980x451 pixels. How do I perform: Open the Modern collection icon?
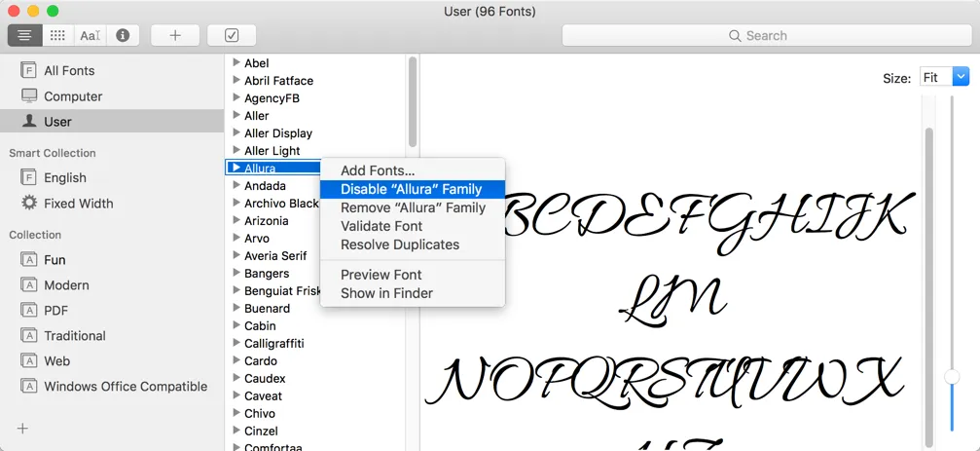pyautogui.click(x=29, y=284)
